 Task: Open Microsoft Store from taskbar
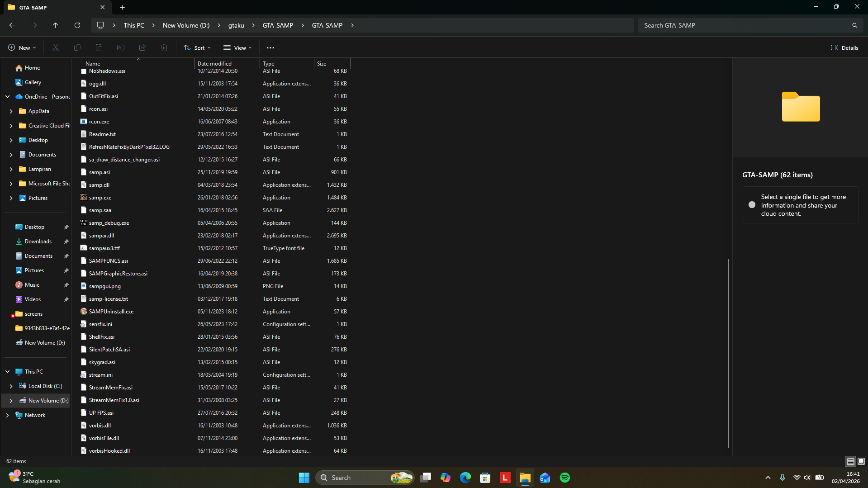485,478
